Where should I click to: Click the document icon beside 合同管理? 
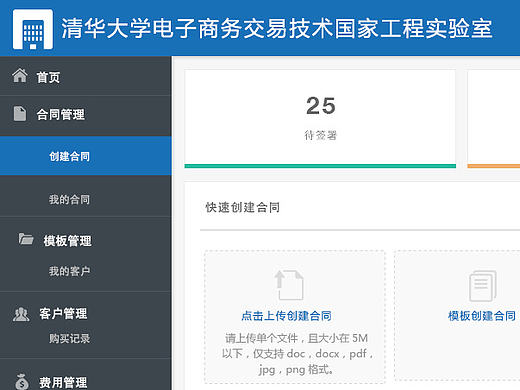pos(20,114)
